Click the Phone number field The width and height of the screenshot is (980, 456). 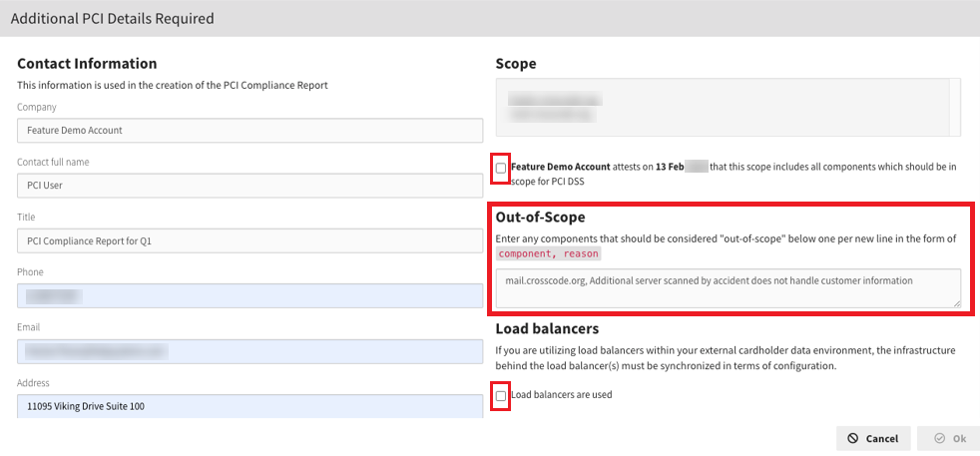[249, 295]
